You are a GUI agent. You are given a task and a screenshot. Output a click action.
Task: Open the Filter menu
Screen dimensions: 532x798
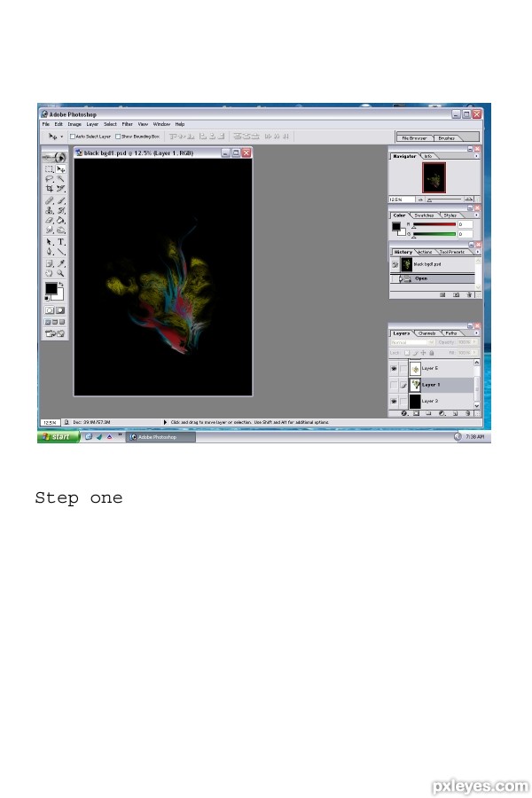tap(128, 124)
